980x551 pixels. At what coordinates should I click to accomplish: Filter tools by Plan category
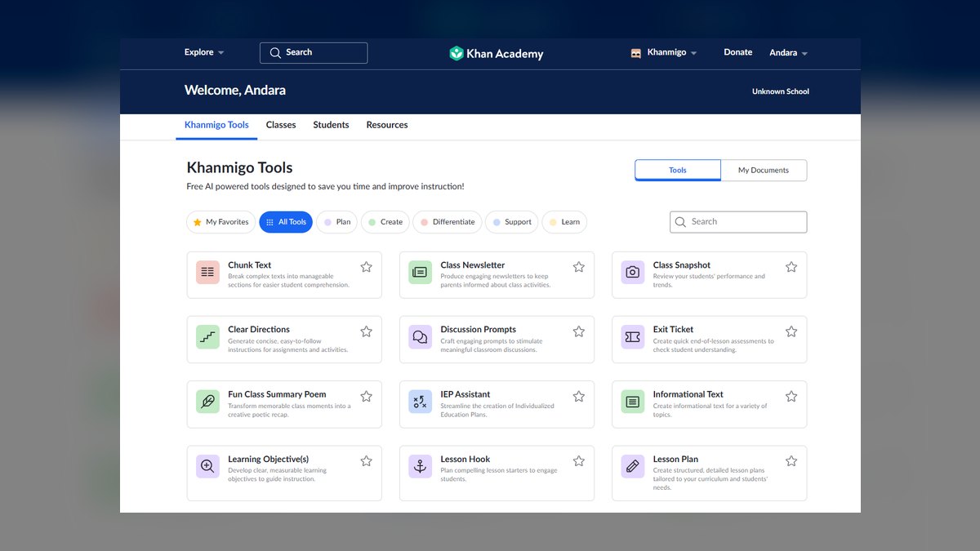336,222
